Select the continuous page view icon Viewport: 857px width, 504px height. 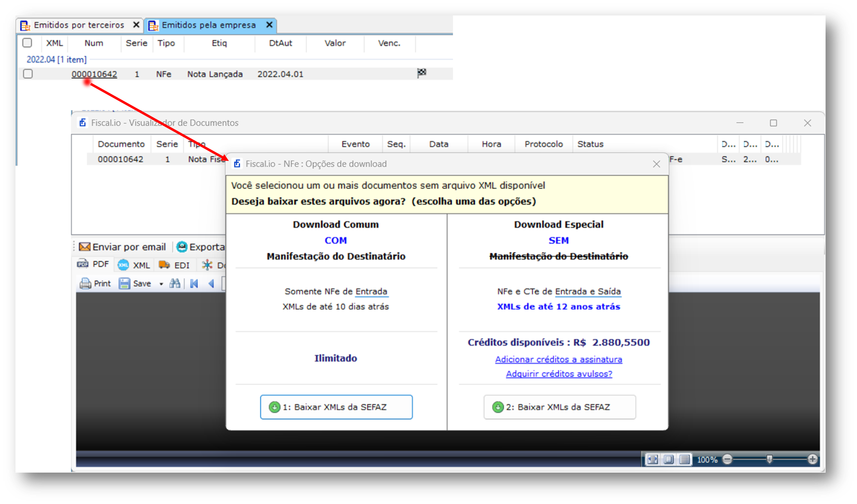point(685,460)
